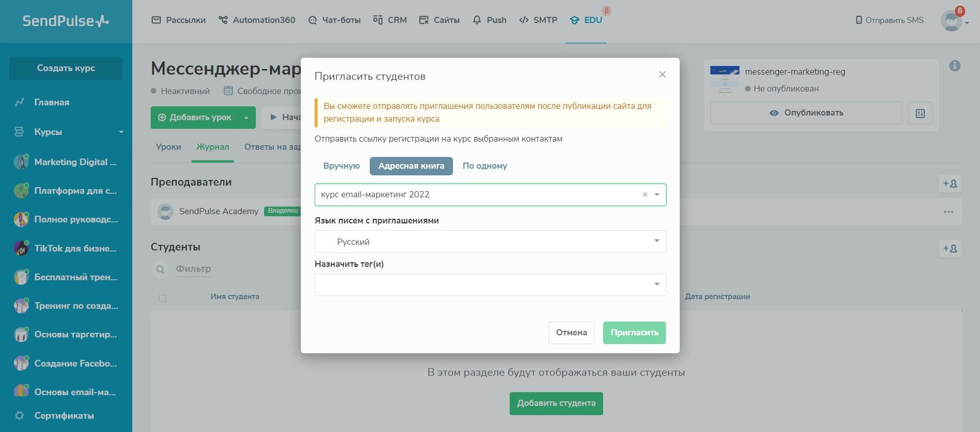Close the invite students dialog
This screenshot has height=432, width=980.
pyautogui.click(x=662, y=75)
